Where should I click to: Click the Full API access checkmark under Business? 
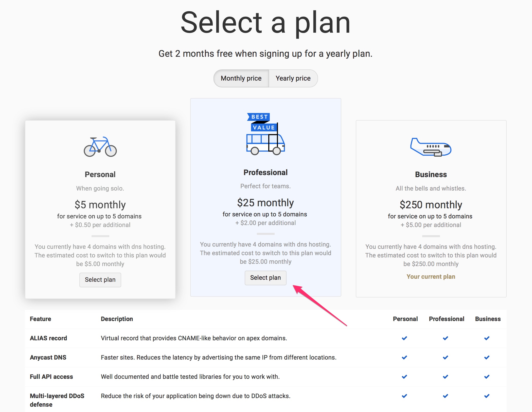point(487,377)
